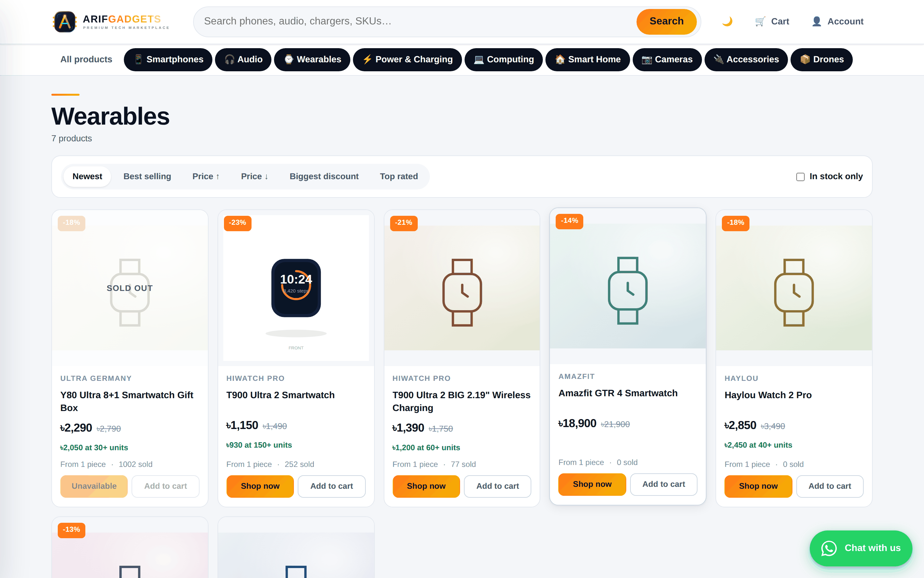Screen dimensions: 924x578
Task: Open the Drones category
Action: point(821,60)
